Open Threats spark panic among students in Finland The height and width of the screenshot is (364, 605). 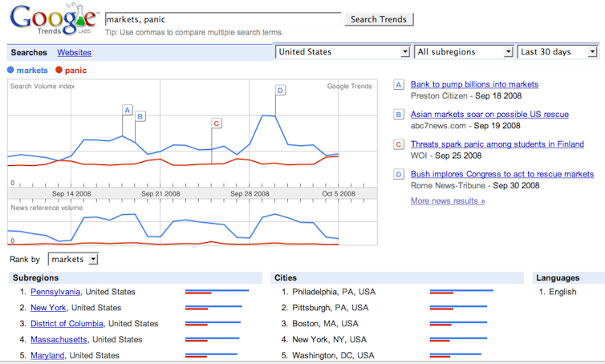pyautogui.click(x=497, y=144)
